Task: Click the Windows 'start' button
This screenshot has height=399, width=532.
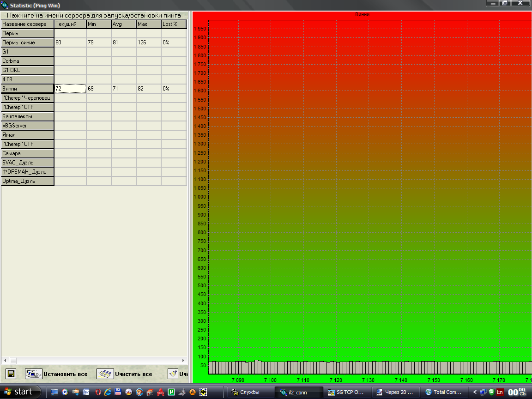Action: (x=18, y=392)
